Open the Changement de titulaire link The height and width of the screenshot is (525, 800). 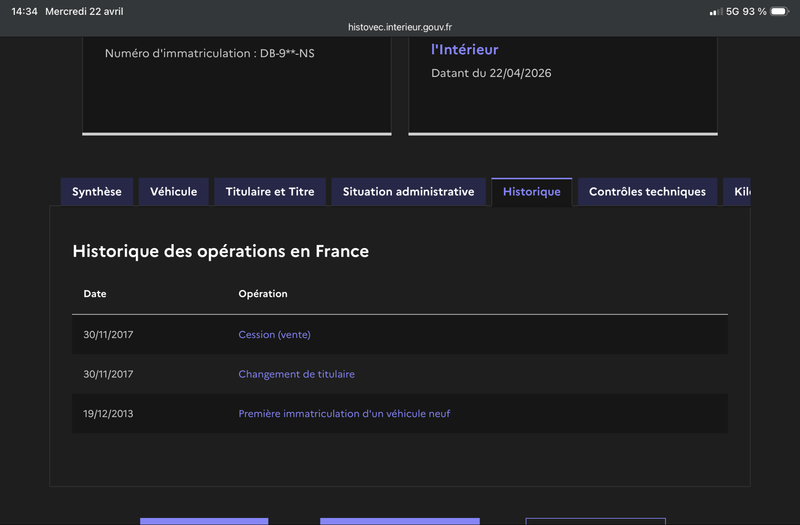tap(296, 374)
